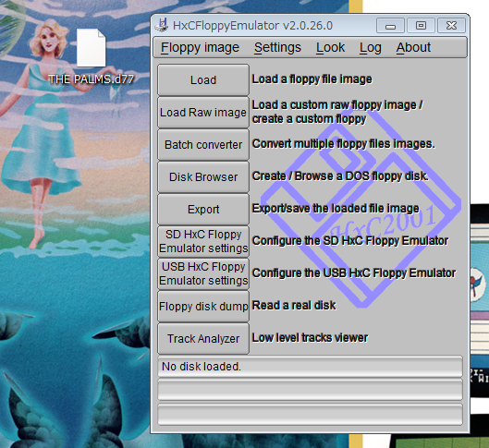Image resolution: width=489 pixels, height=448 pixels.
Task: Open the Track Analyzer
Action: click(203, 339)
